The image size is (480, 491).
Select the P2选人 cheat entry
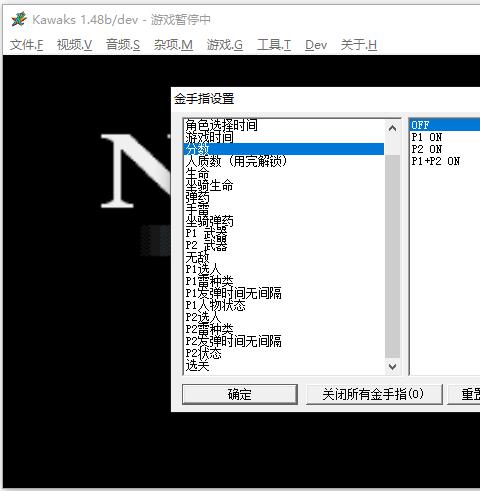click(x=284, y=317)
